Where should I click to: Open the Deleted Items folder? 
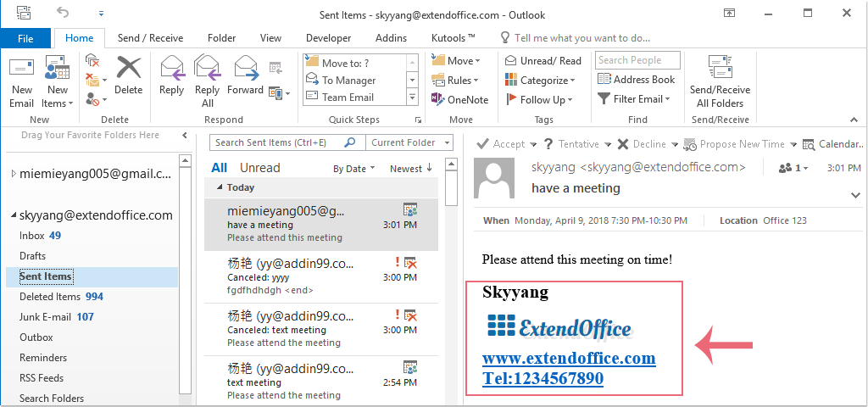[x=92, y=297]
